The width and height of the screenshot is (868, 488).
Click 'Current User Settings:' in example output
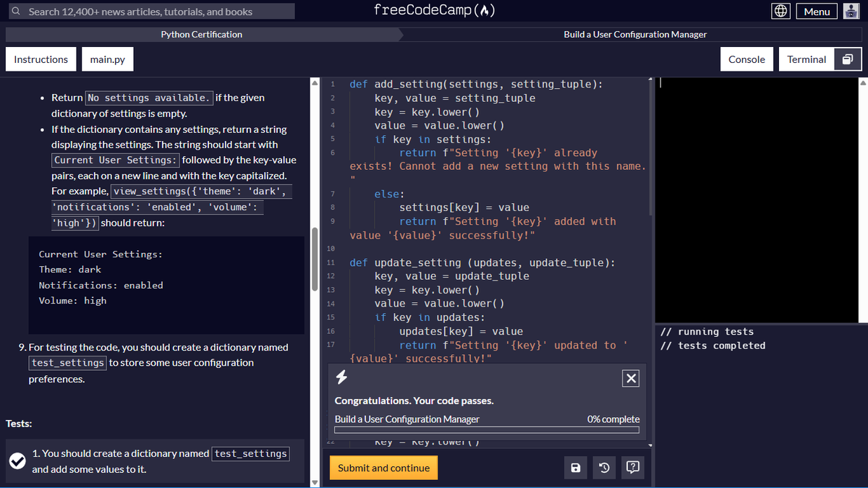[101, 254]
